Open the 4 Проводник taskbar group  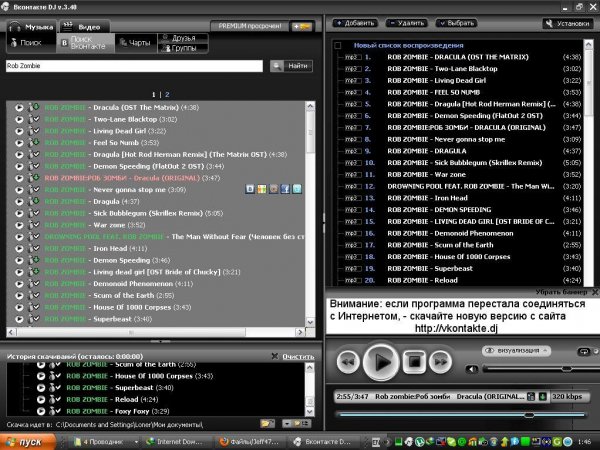(106, 442)
